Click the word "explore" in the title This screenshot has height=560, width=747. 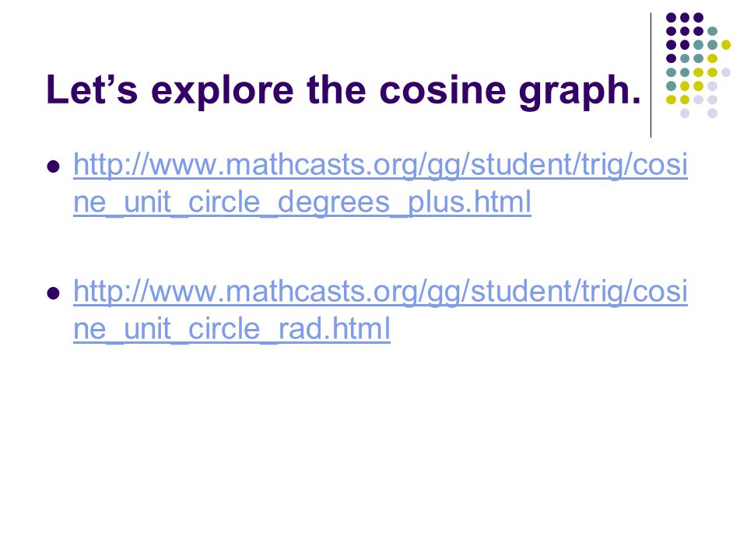pyautogui.click(x=223, y=92)
